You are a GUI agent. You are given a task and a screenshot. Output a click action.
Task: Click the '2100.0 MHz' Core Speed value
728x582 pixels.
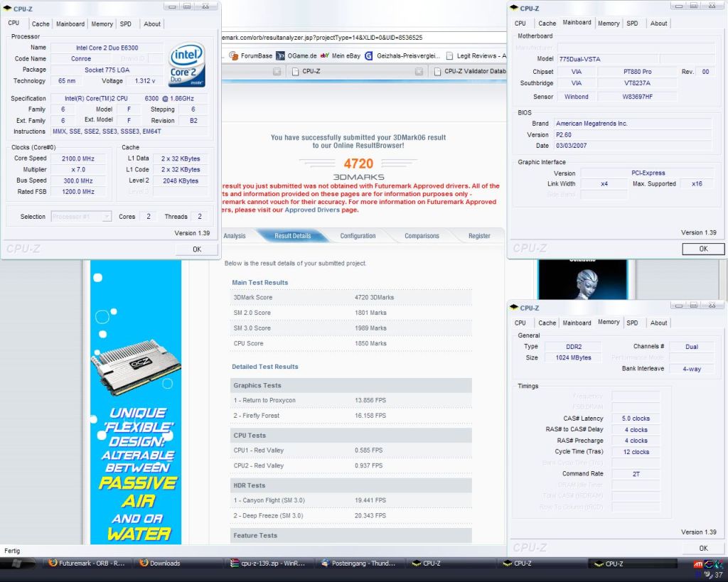(x=78, y=158)
